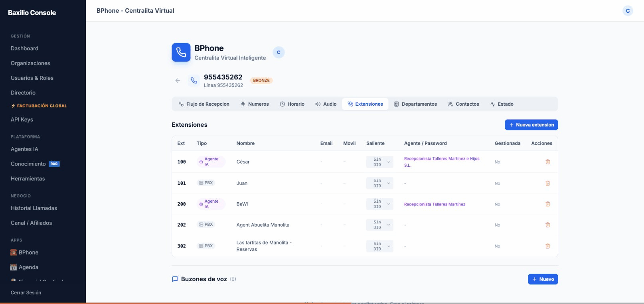Open the Departamentos tab
Viewport: 644px width, 304px height.
[415, 104]
